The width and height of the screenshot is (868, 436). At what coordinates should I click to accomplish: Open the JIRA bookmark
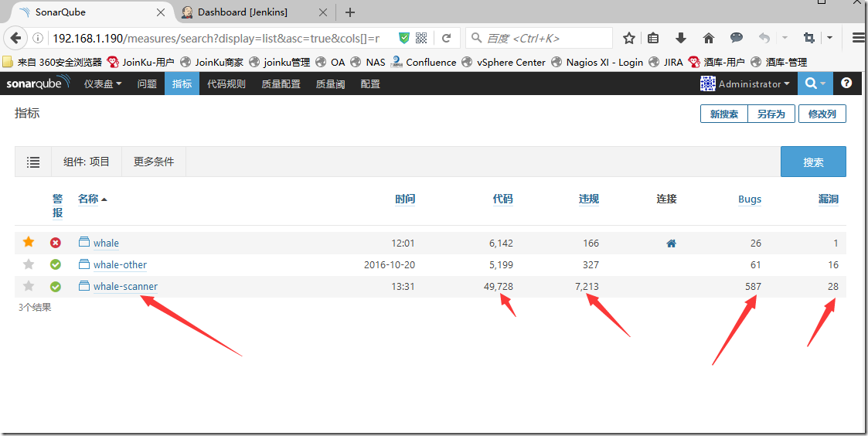666,62
